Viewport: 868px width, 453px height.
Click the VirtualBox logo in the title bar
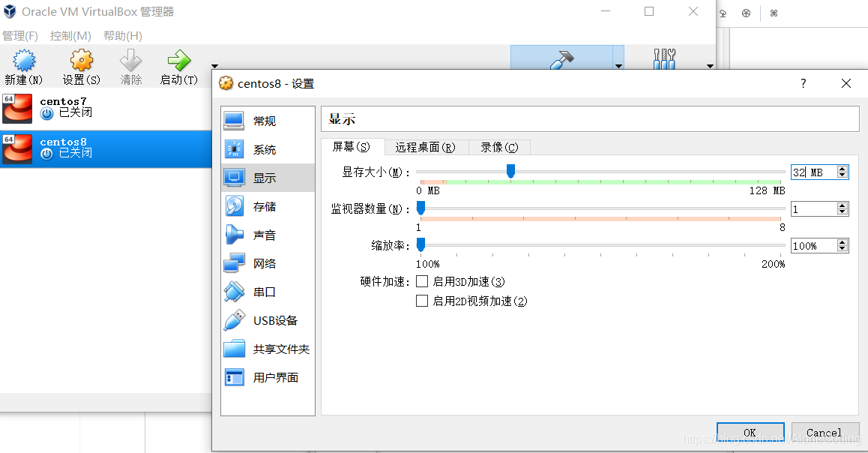(10, 12)
